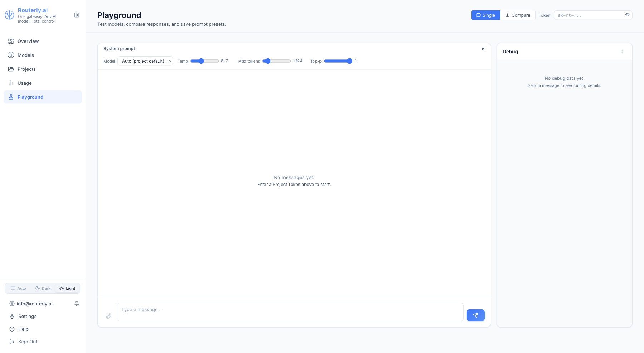
Task: Select the Light theme option
Action: 67,288
